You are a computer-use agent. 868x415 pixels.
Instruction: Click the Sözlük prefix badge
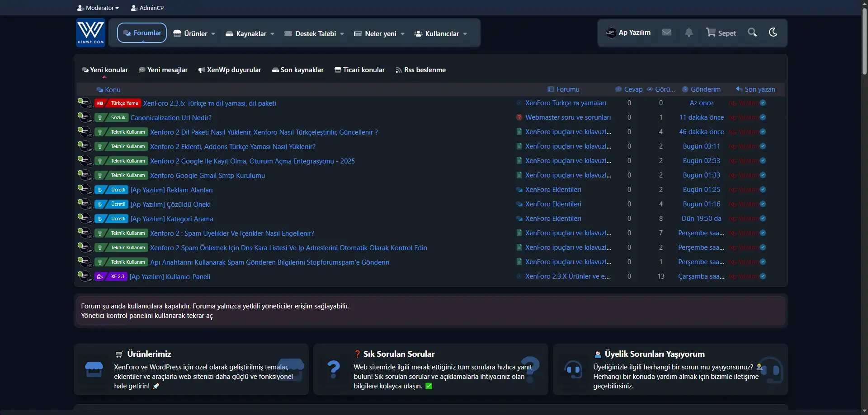click(111, 118)
